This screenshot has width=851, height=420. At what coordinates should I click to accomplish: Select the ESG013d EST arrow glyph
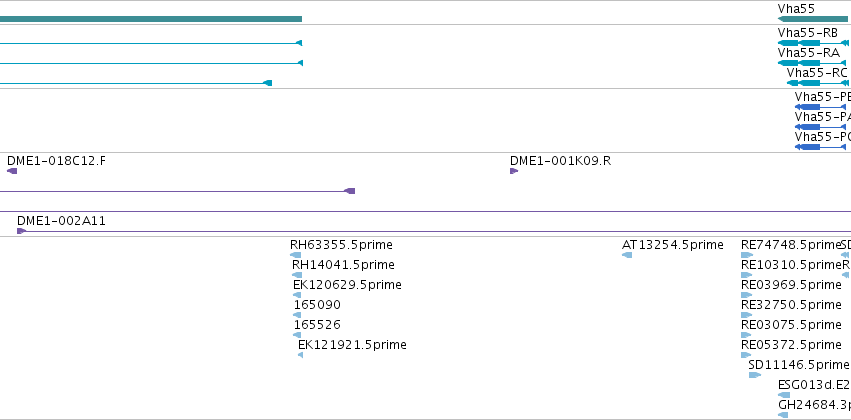pyautogui.click(x=784, y=395)
